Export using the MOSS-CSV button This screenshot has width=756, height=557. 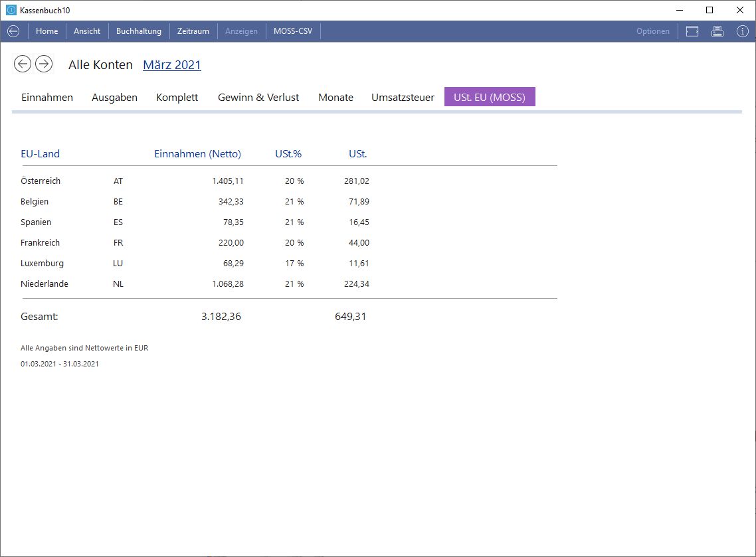(x=292, y=31)
